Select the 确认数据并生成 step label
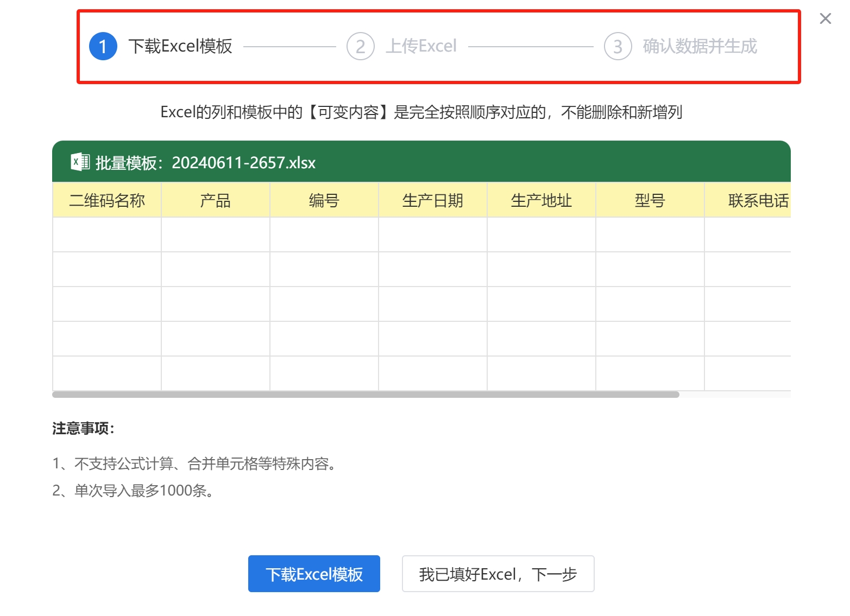Viewport: 850px width, 616px height. tap(700, 47)
